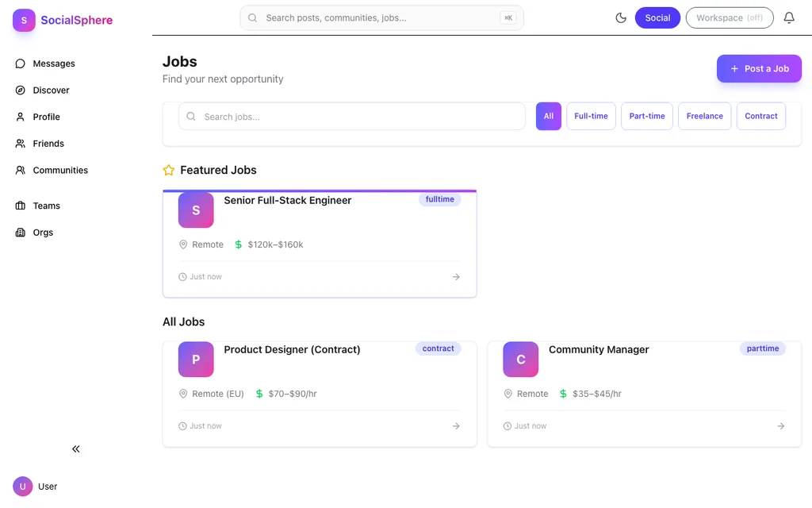
Task: Click the contract badge
Action: tap(438, 348)
